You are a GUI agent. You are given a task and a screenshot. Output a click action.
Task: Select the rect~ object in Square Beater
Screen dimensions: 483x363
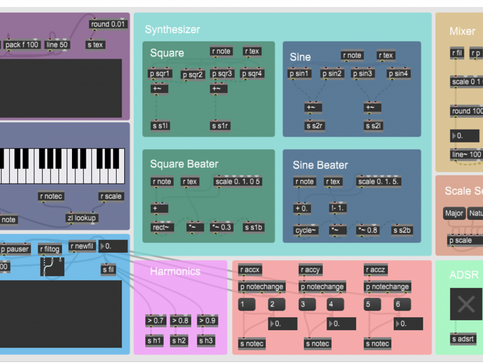162,228
